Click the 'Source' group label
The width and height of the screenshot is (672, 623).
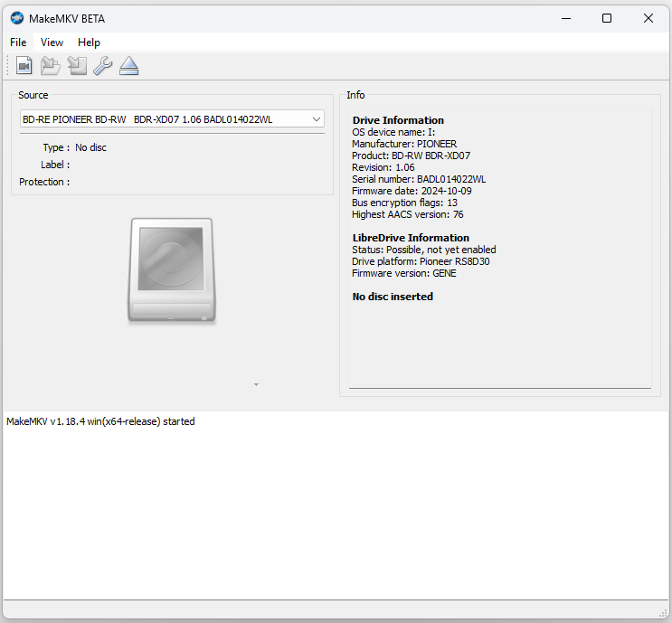(x=33, y=95)
